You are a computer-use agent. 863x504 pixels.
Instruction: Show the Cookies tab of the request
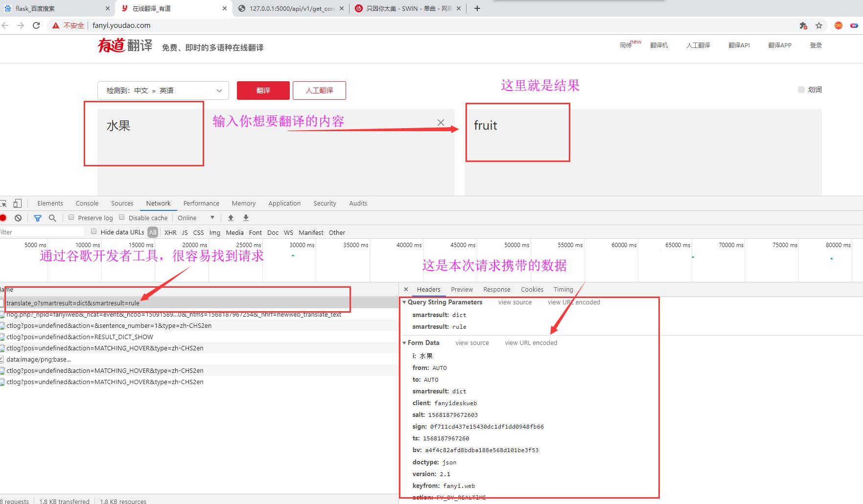(x=532, y=289)
